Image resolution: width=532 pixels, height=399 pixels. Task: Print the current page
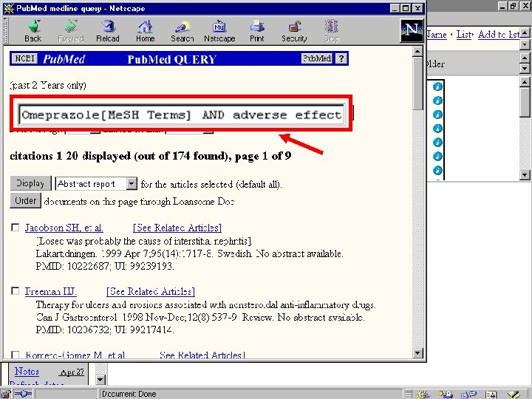[x=257, y=31]
